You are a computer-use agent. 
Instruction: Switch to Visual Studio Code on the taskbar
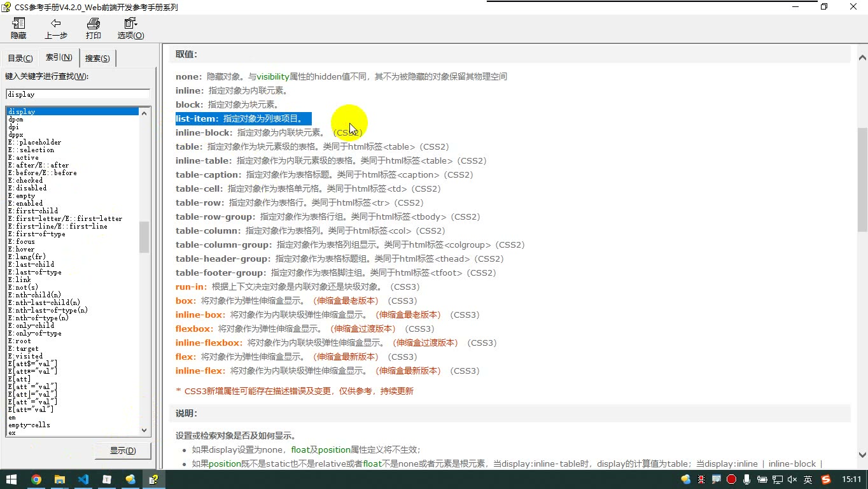click(83, 479)
